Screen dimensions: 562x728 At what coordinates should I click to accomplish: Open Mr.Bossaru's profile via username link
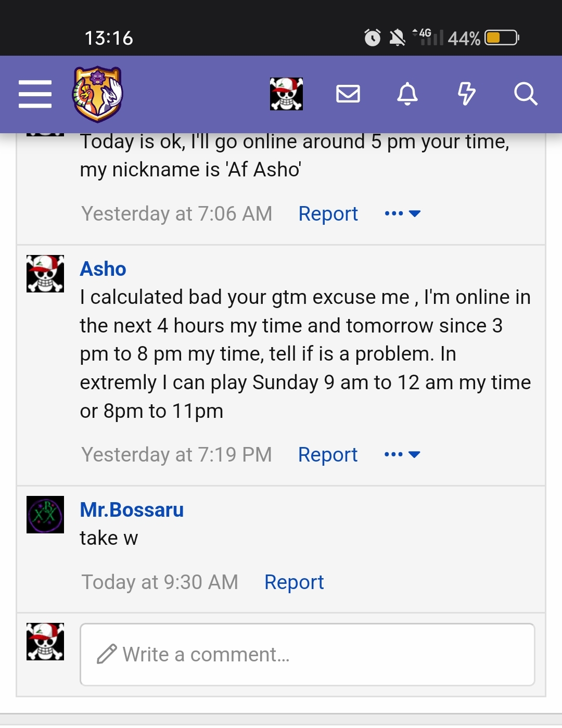click(132, 510)
